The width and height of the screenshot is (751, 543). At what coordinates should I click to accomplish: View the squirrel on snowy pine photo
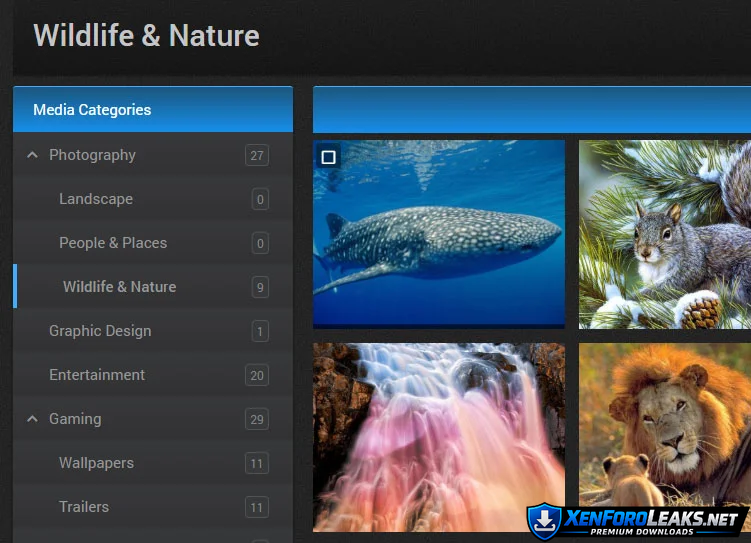point(665,235)
